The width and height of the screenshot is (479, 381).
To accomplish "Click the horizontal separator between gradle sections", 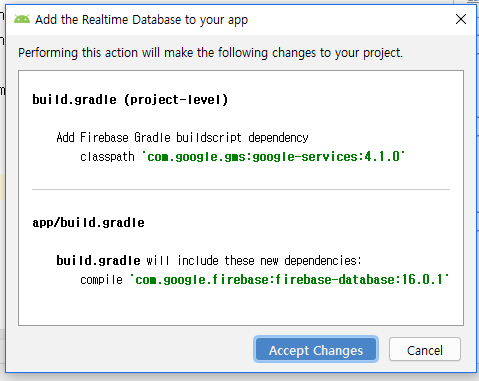I will pyautogui.click(x=241, y=189).
